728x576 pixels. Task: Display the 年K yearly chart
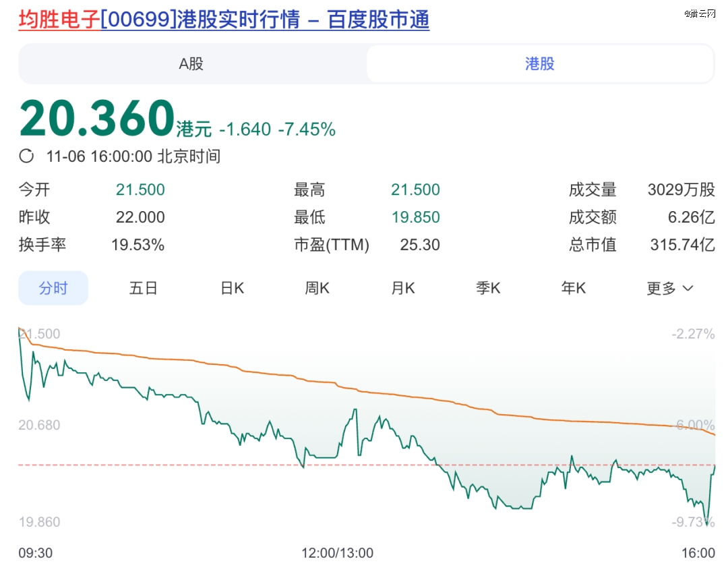[x=574, y=289]
